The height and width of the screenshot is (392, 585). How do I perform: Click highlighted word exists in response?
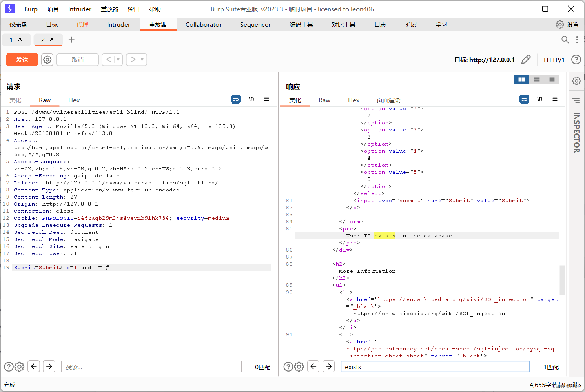point(385,235)
